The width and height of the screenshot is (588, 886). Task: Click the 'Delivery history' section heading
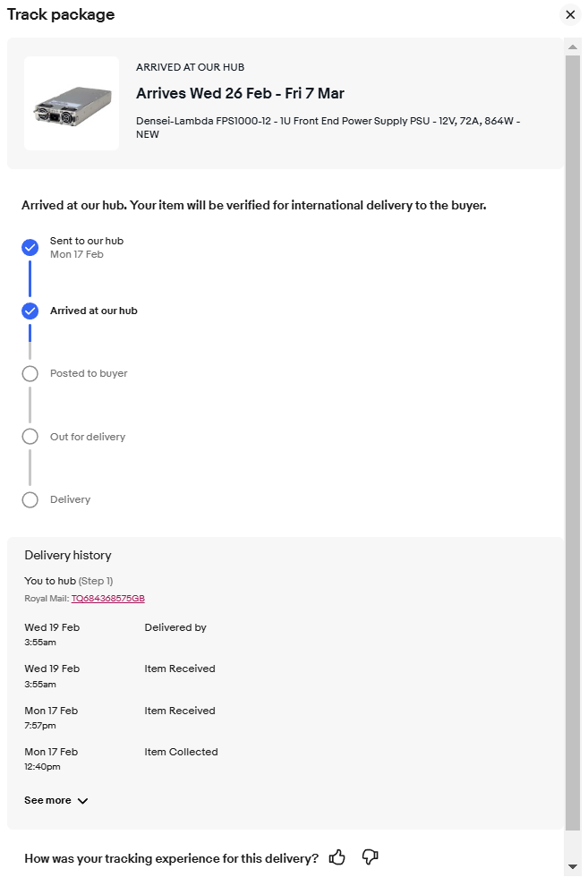(x=68, y=556)
